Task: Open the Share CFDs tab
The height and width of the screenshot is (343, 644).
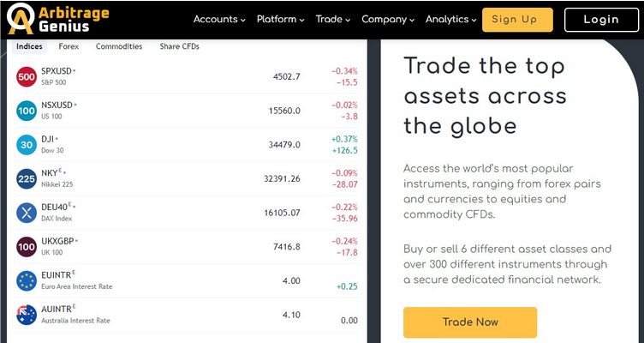Action: point(179,46)
